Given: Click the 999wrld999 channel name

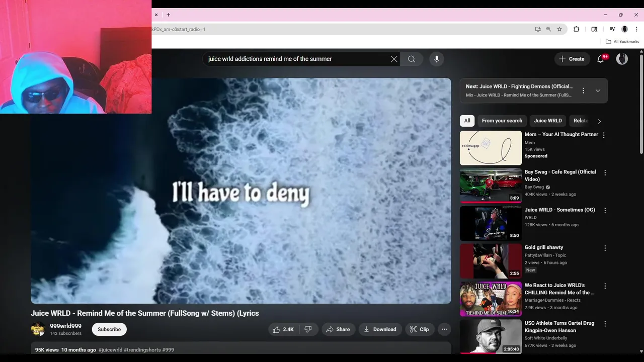Looking at the screenshot, I should 65,326.
